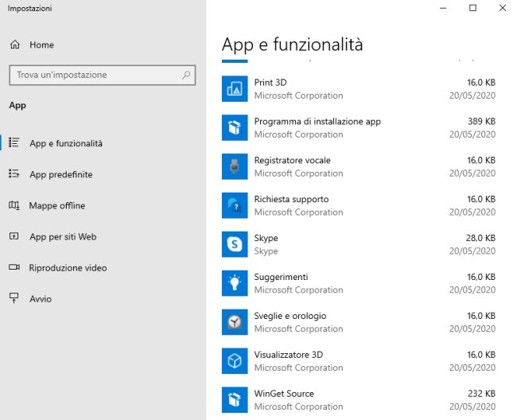Click the App predefinite sidebar icon
Viewport: 517px width, 420px height.
coord(14,173)
